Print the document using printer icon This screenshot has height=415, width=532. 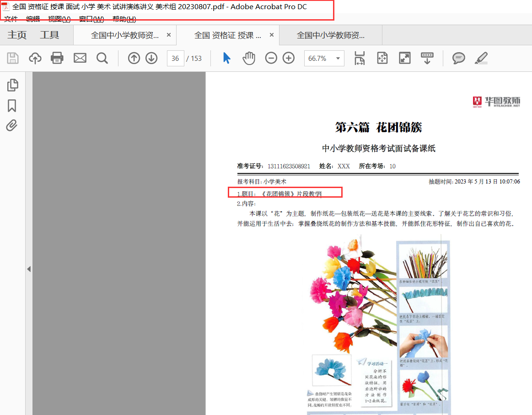pos(57,58)
